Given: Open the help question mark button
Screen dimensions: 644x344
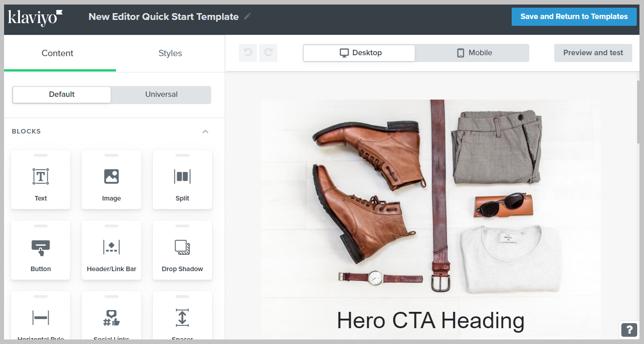Looking at the screenshot, I should [629, 330].
